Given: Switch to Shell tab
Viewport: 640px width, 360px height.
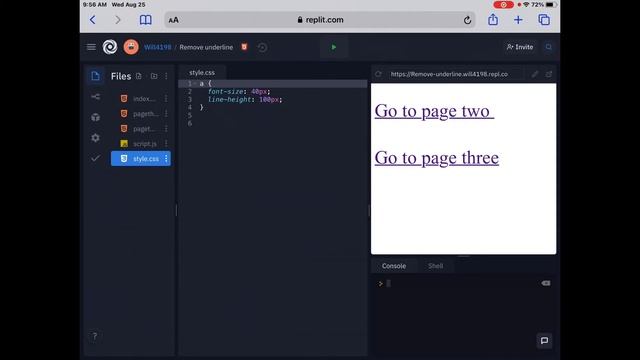Looking at the screenshot, I should coord(436,266).
